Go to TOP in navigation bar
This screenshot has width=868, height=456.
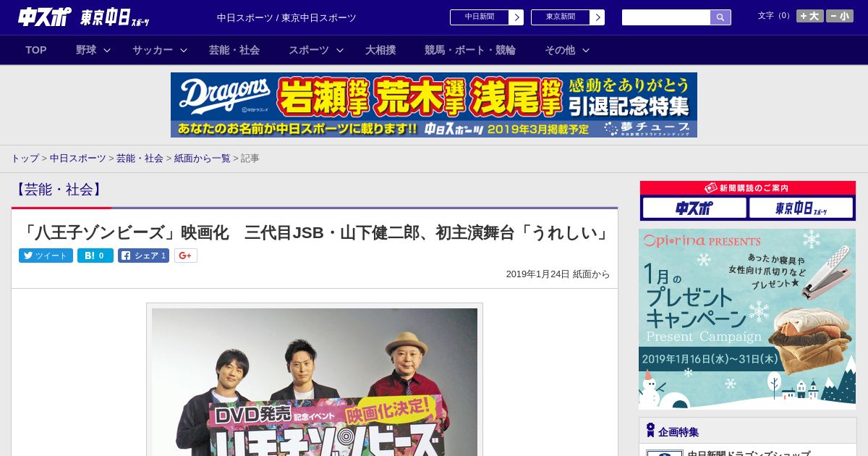pyautogui.click(x=36, y=50)
